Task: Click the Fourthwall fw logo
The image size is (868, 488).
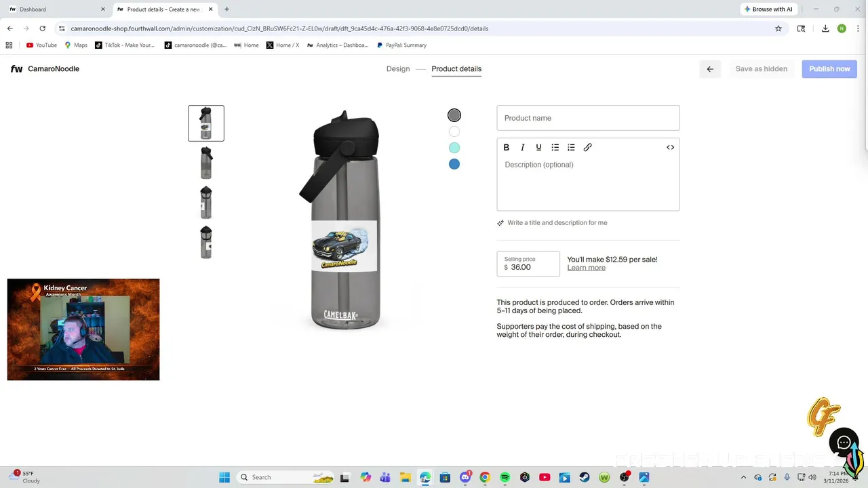Action: 16,68
